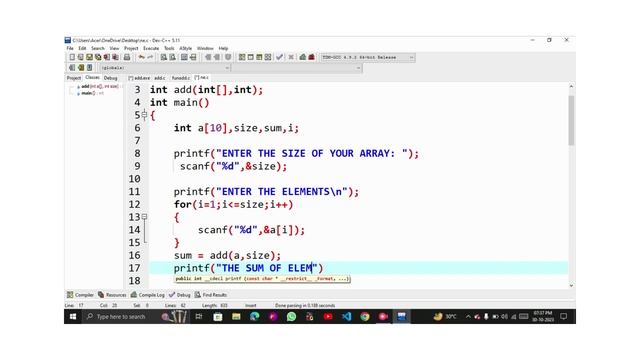Screen dimensions: 640x360
Task: Click the Rebuild All toolbar icon
Action: [268, 57]
